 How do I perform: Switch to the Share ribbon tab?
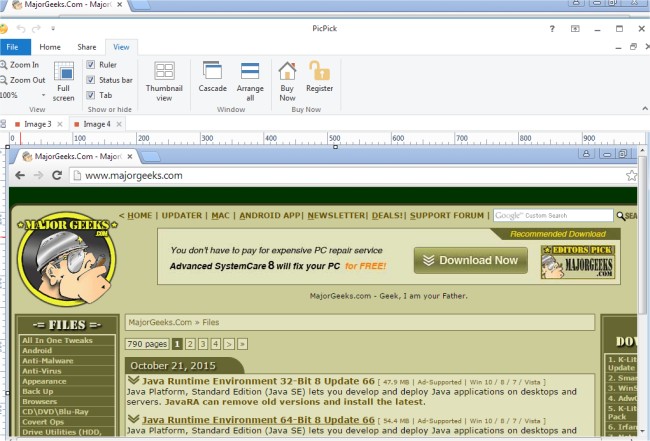[x=87, y=47]
